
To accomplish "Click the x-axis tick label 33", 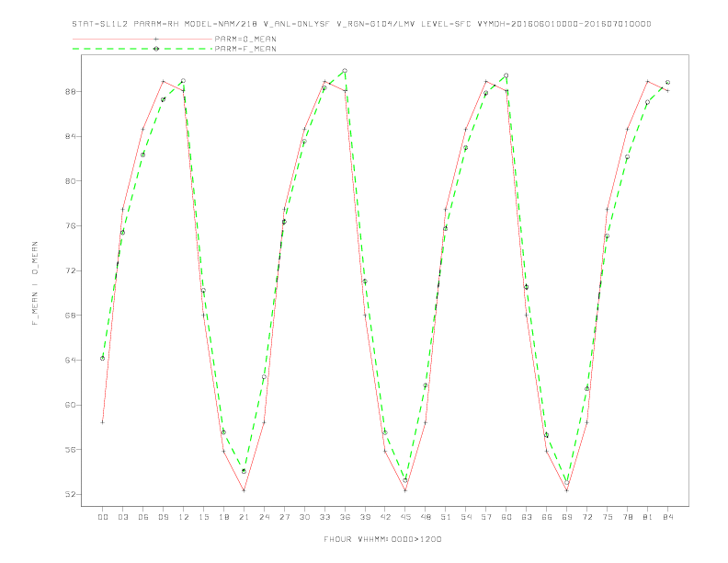I will coord(324,517).
